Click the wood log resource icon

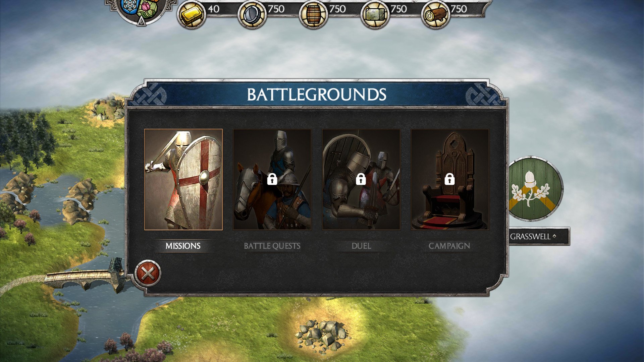(435, 14)
